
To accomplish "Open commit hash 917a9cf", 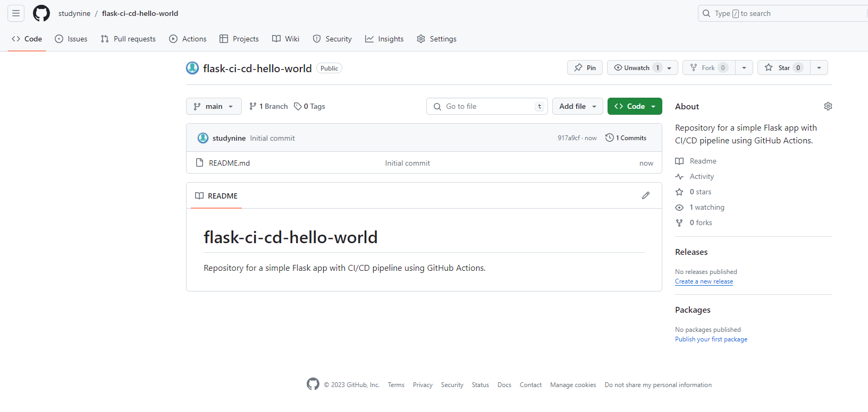I will pyautogui.click(x=569, y=138).
